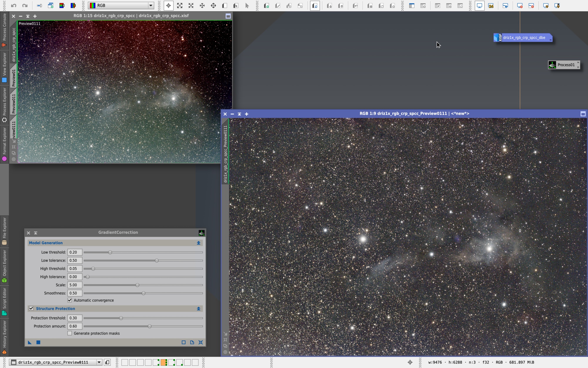Open Process Explorer side tab
This screenshot has width=588, height=368.
coord(4,105)
